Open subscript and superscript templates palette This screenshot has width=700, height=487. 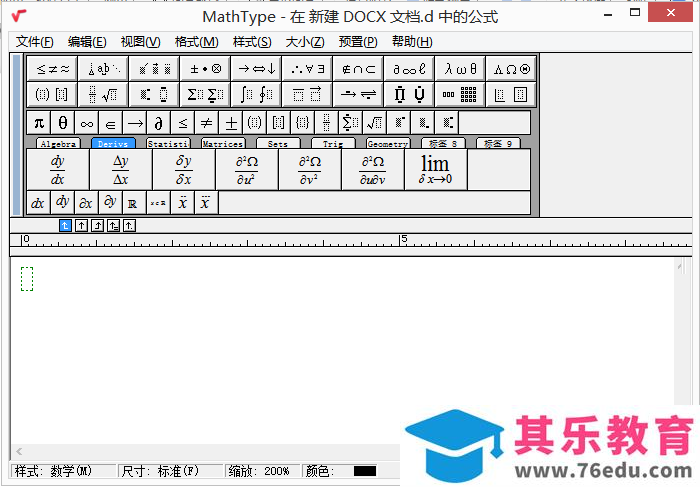154,94
